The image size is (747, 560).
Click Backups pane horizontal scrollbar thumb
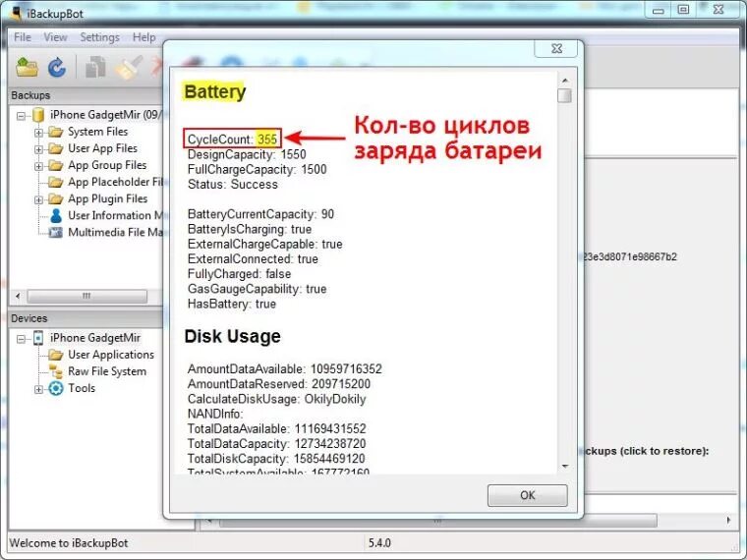pyautogui.click(x=86, y=296)
